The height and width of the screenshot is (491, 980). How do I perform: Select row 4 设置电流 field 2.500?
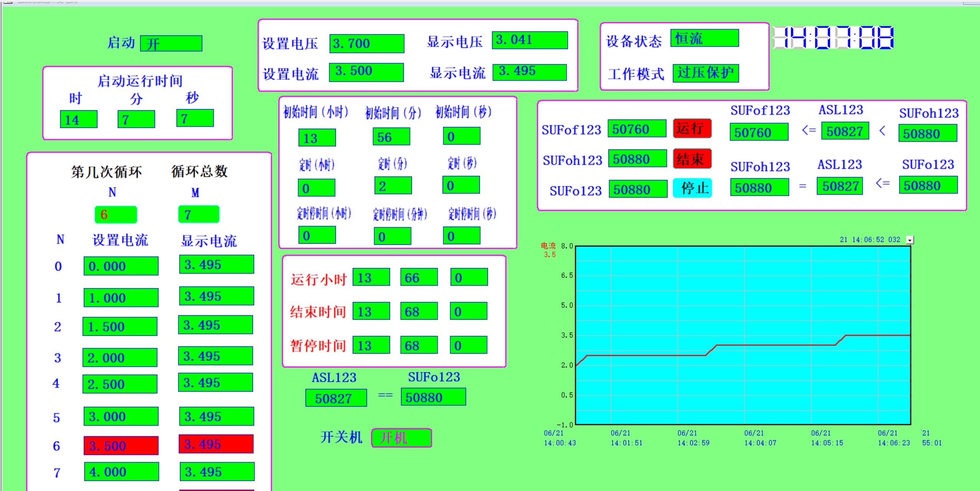click(120, 384)
